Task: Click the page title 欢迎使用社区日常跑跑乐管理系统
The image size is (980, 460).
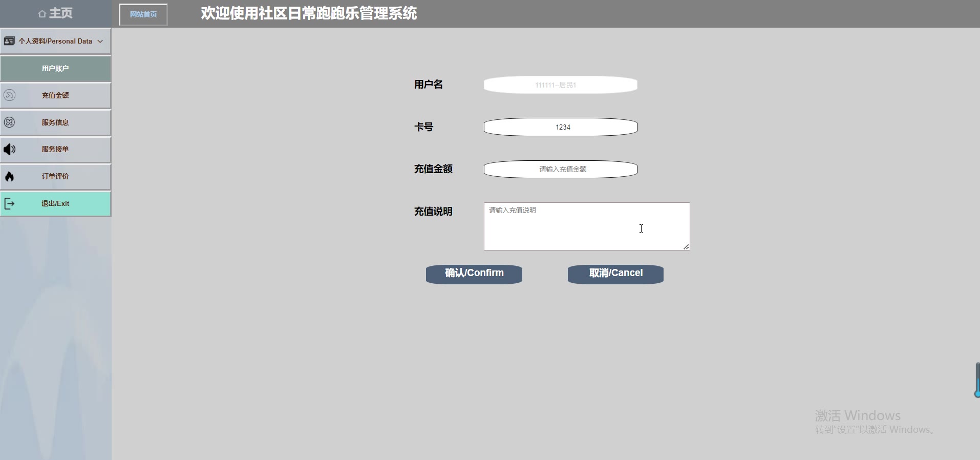Action: click(309, 13)
